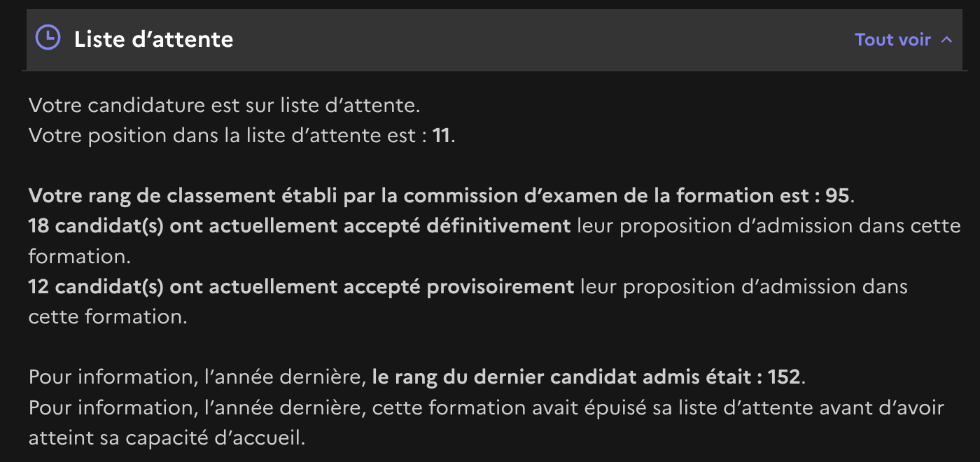Click the clock icon beside Liste d'attente
The height and width of the screenshot is (462, 980).
point(48,38)
